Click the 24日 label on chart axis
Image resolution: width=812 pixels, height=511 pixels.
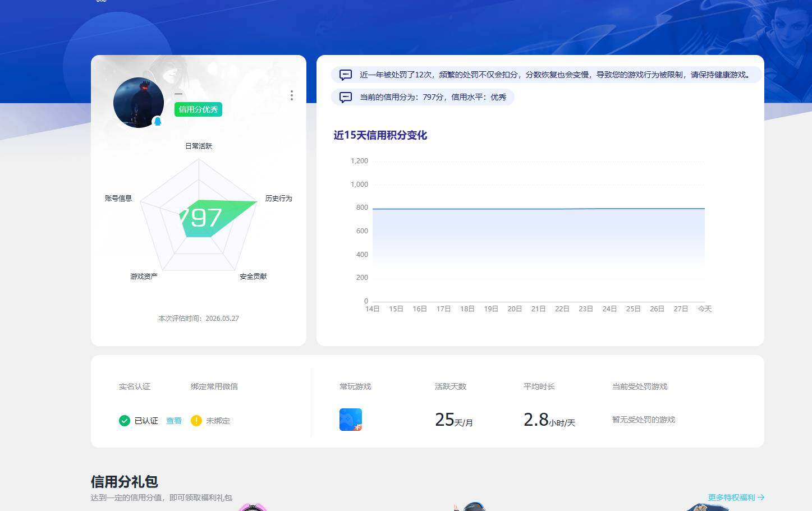coord(610,309)
